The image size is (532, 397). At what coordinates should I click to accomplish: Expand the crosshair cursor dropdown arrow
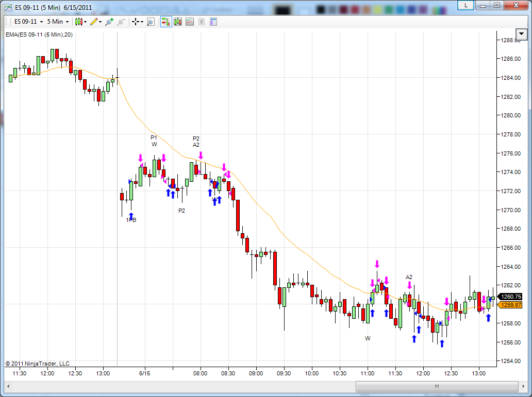pyautogui.click(x=142, y=22)
